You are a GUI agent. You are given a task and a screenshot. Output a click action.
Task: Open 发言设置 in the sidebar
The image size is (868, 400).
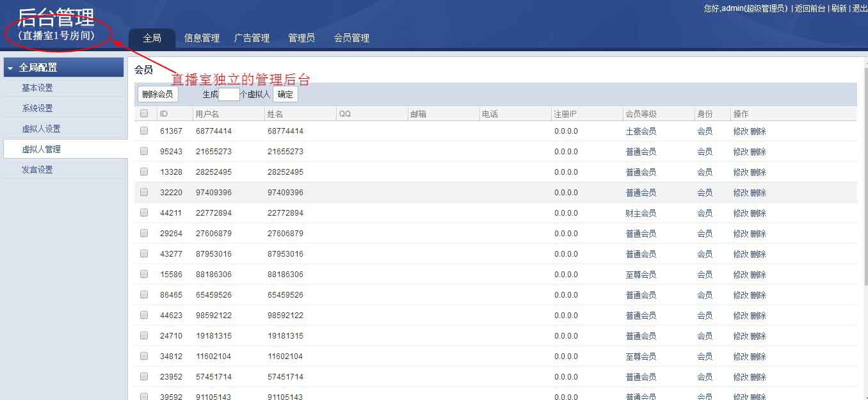(37, 170)
